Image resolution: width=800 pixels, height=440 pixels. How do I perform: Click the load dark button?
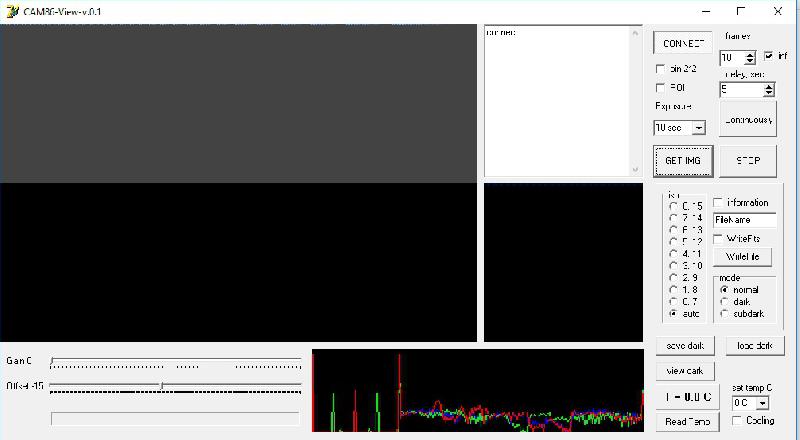(755, 346)
